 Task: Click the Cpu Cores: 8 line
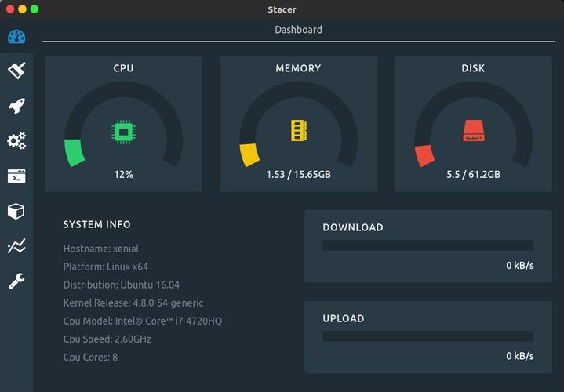pyautogui.click(x=91, y=358)
